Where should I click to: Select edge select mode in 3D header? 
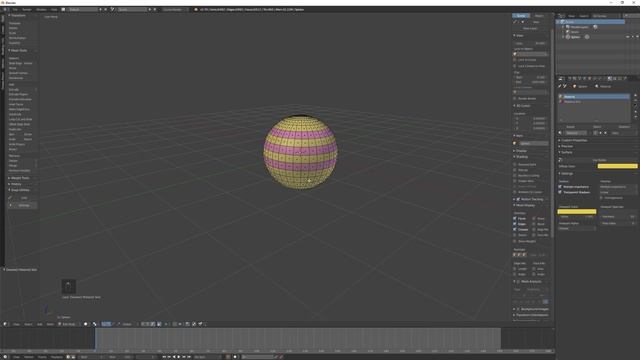click(148, 324)
